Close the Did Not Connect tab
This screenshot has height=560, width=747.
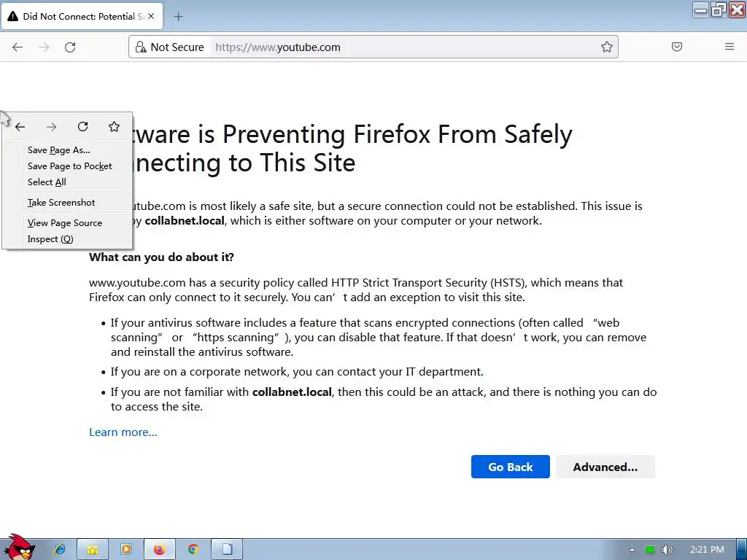coord(150,16)
